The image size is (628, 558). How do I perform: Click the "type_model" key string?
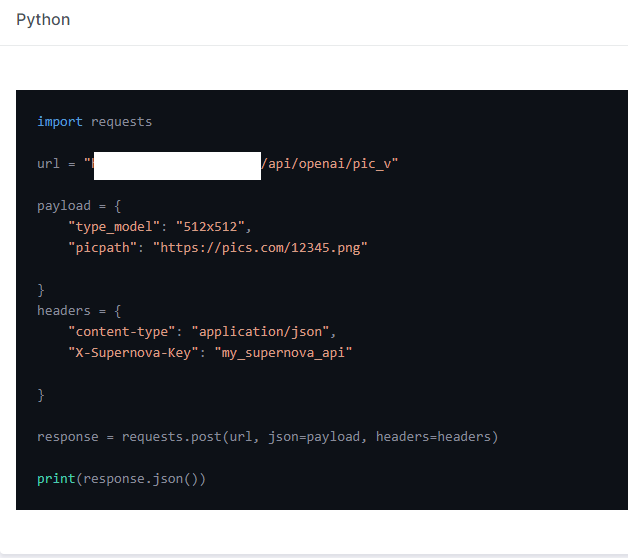tap(114, 226)
